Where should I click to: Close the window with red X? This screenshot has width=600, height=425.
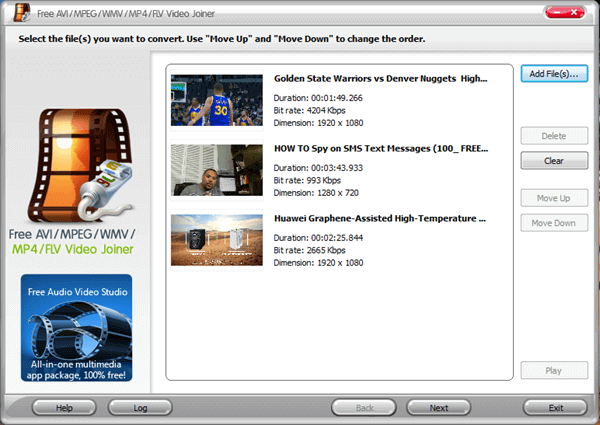574,13
